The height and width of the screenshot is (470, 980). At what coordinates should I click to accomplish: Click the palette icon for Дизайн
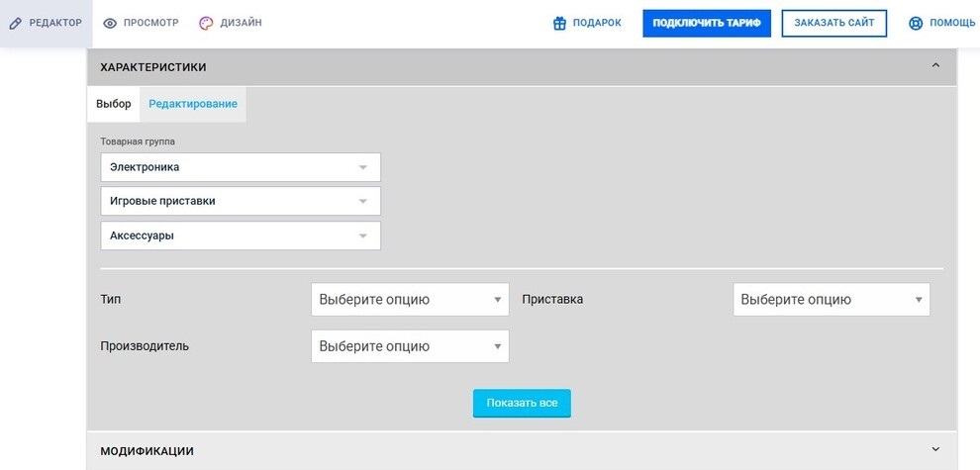206,23
